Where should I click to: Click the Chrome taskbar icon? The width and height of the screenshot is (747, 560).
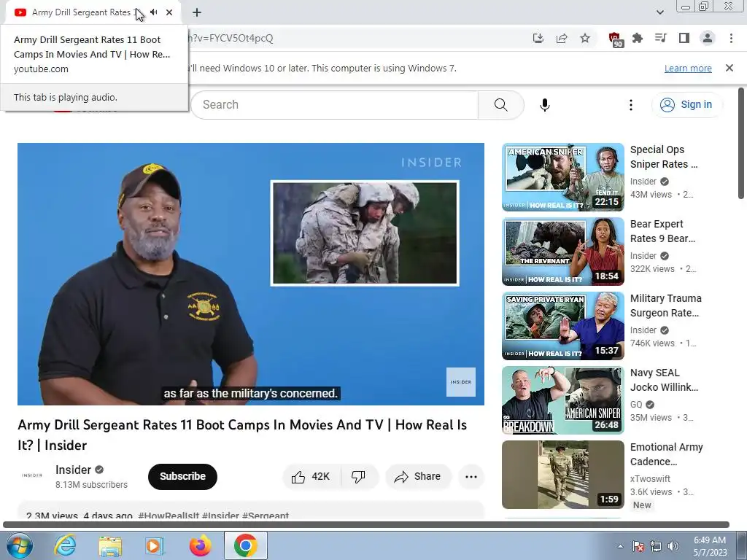[x=245, y=545]
